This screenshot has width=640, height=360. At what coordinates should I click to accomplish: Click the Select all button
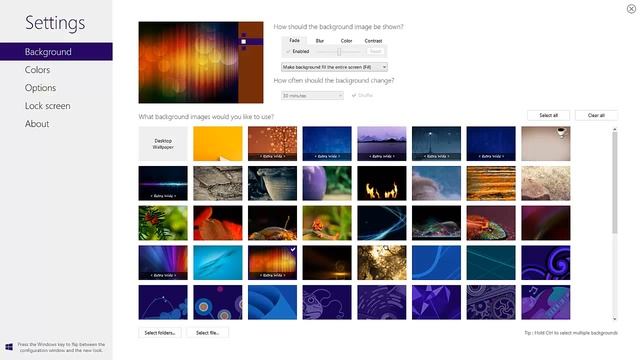(x=549, y=116)
